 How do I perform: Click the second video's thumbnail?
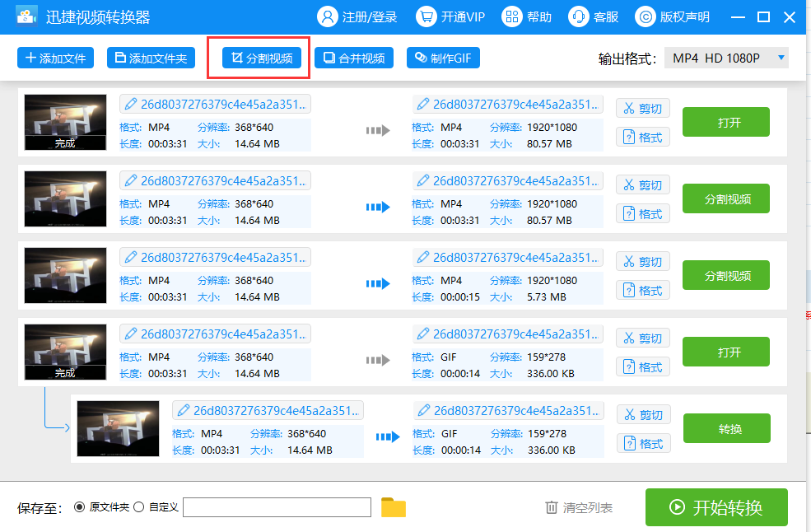[65, 198]
